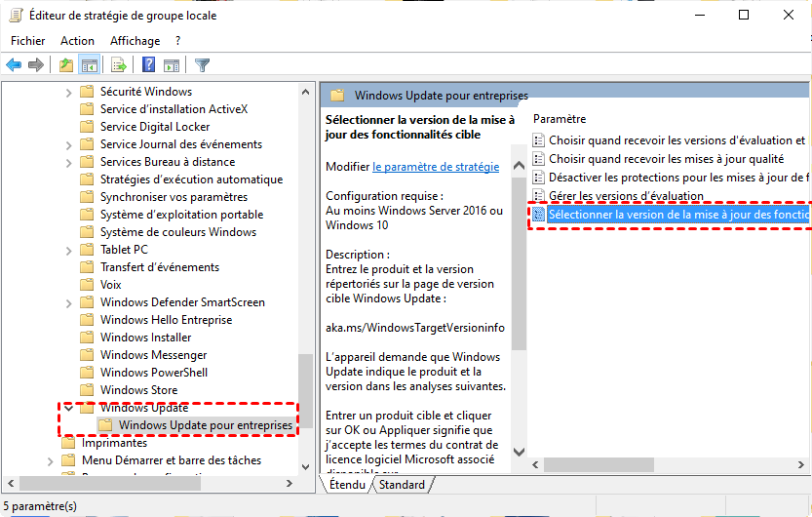Open Help with the question mark icon

pos(148,64)
